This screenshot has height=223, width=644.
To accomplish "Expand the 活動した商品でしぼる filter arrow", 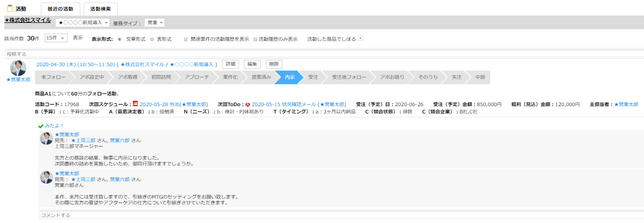I will click(361, 38).
